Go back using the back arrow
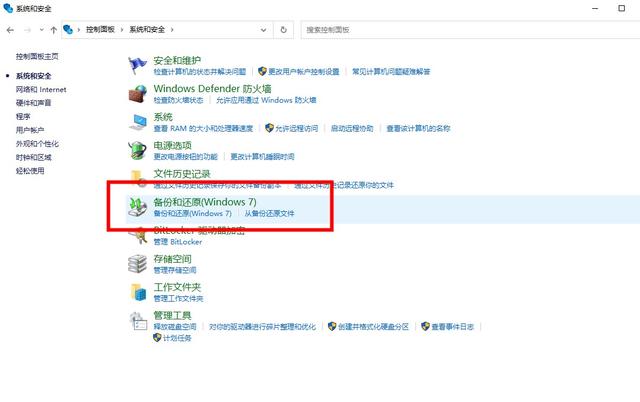The image size is (640, 402). coord(11,30)
